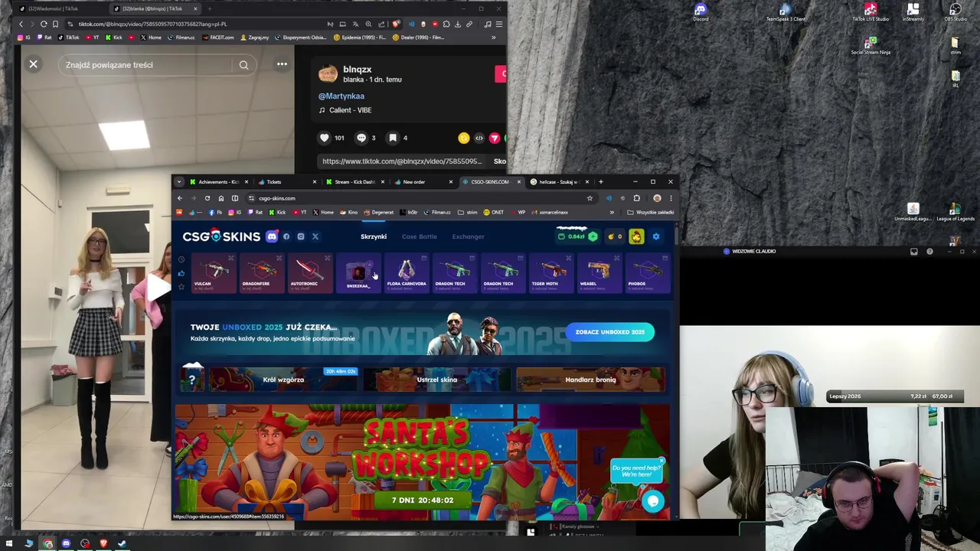
Task: Switch to Skrzynki tab
Action: 374,236
